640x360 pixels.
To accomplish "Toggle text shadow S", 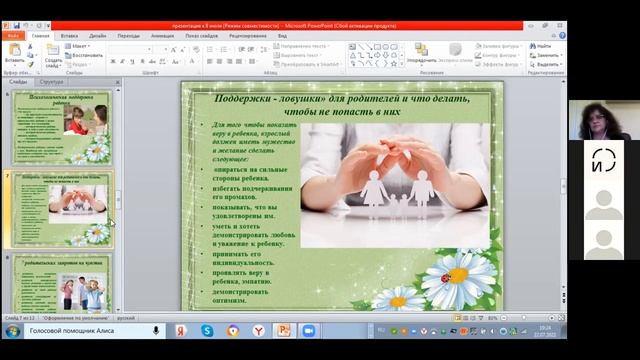I will click(142, 61).
